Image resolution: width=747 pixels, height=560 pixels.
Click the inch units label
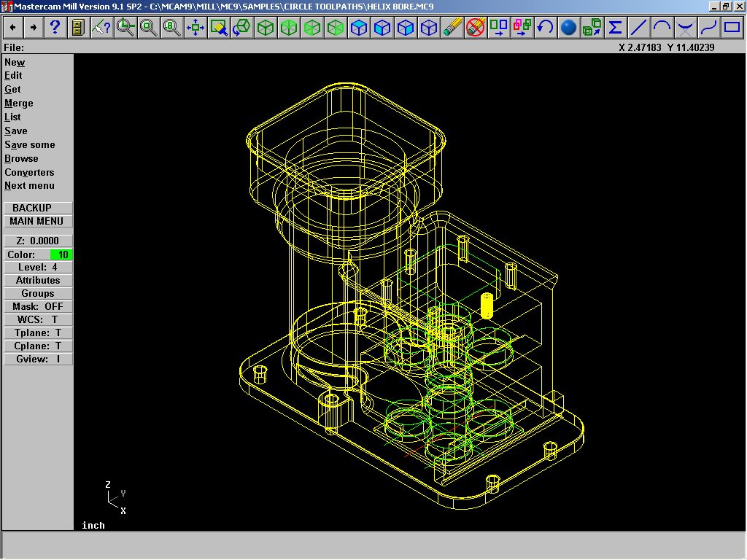pyautogui.click(x=93, y=525)
